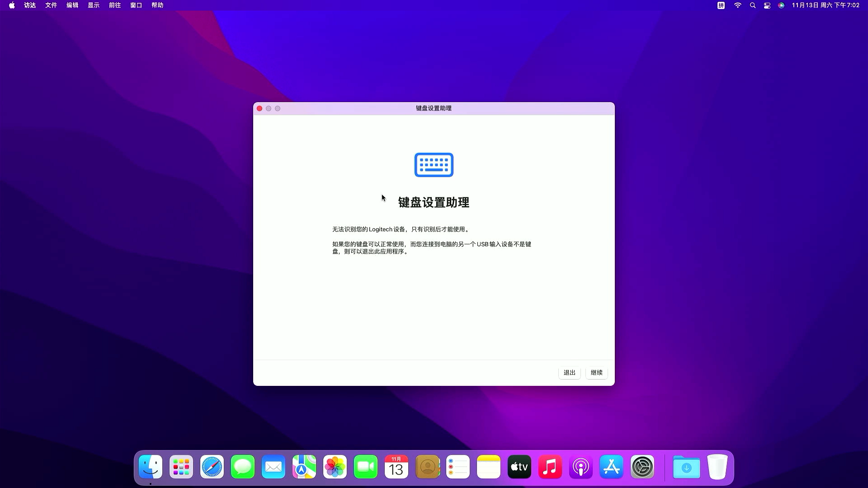The width and height of the screenshot is (868, 488).
Task: Launch Safari from the dock
Action: pos(212,467)
